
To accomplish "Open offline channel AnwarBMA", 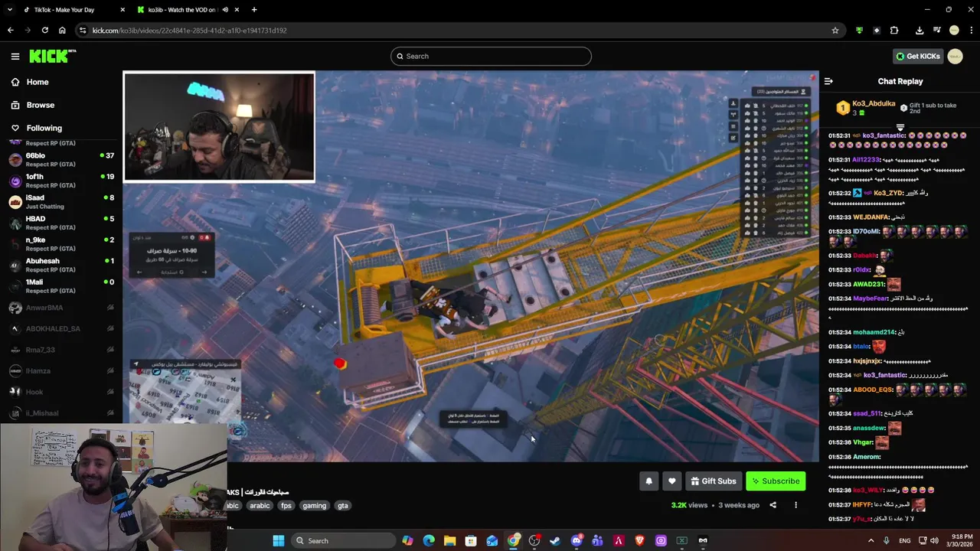I will point(61,308).
